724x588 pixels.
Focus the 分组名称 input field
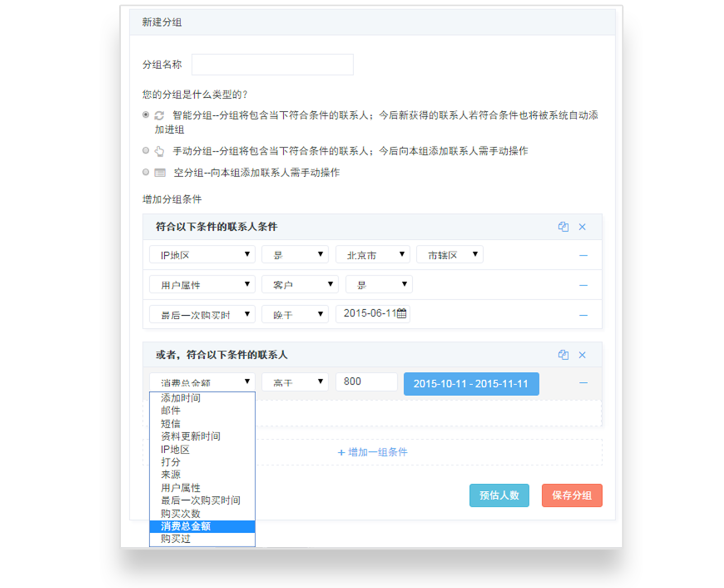(272, 65)
